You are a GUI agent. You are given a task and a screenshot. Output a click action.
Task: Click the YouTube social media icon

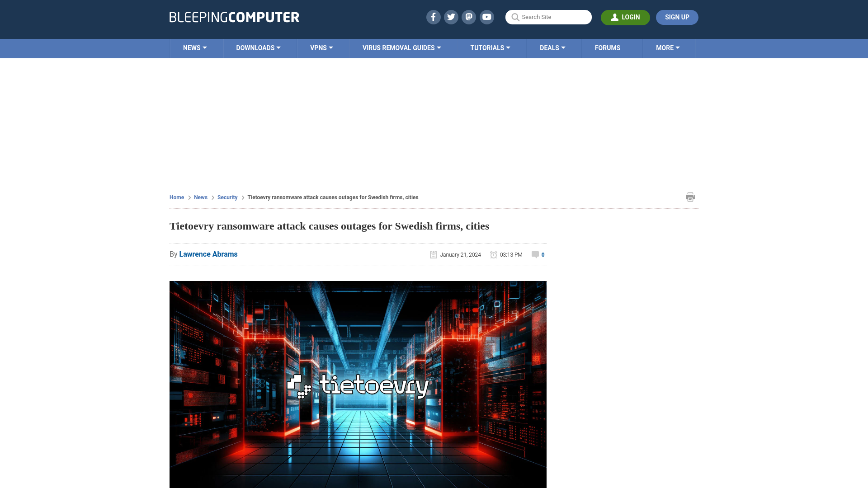point(487,17)
